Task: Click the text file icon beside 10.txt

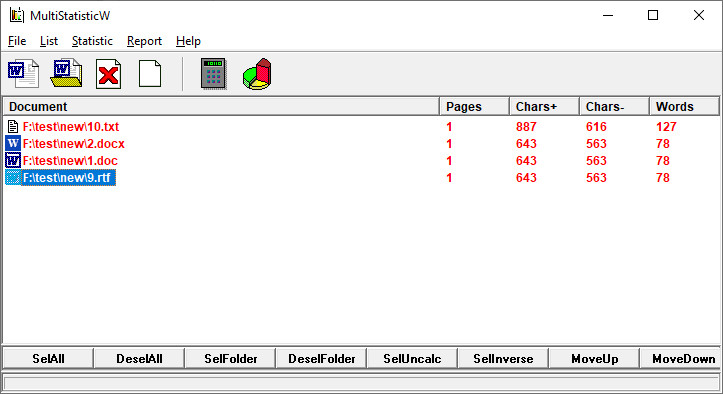Action: click(13, 126)
